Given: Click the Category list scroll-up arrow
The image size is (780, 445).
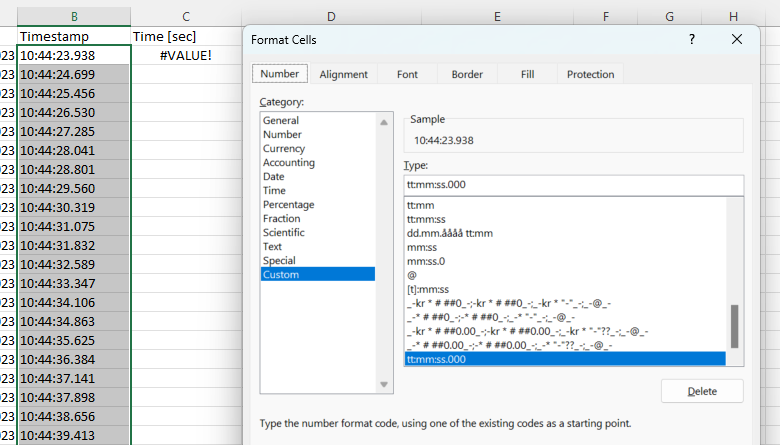Looking at the screenshot, I should (384, 122).
